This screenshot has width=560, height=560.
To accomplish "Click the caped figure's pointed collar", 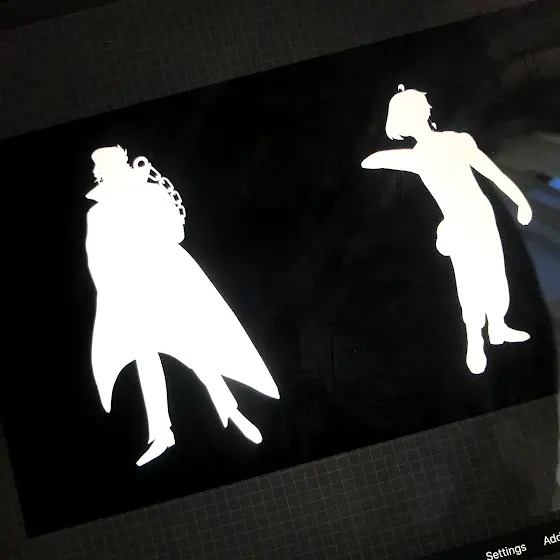I will click(94, 194).
